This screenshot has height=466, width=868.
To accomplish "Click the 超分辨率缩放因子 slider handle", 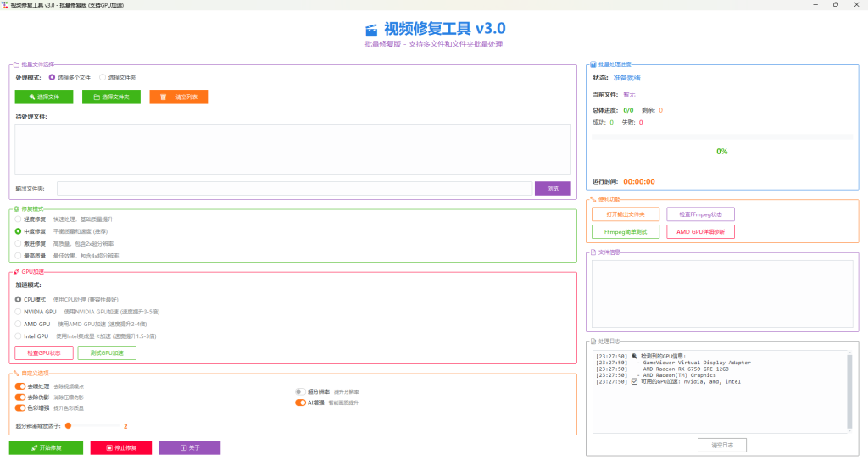I will [x=69, y=426].
